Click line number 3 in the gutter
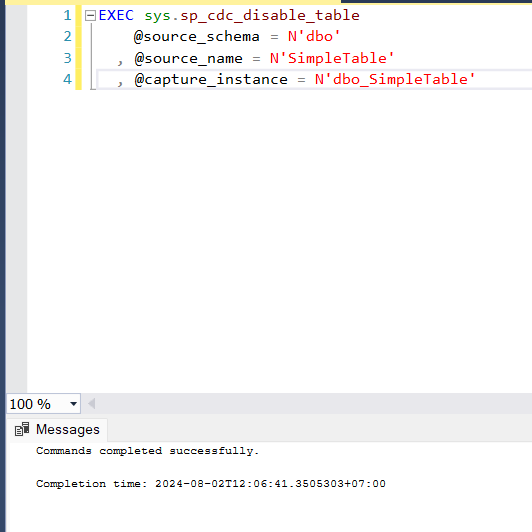The height and width of the screenshot is (532, 532). pos(67,58)
